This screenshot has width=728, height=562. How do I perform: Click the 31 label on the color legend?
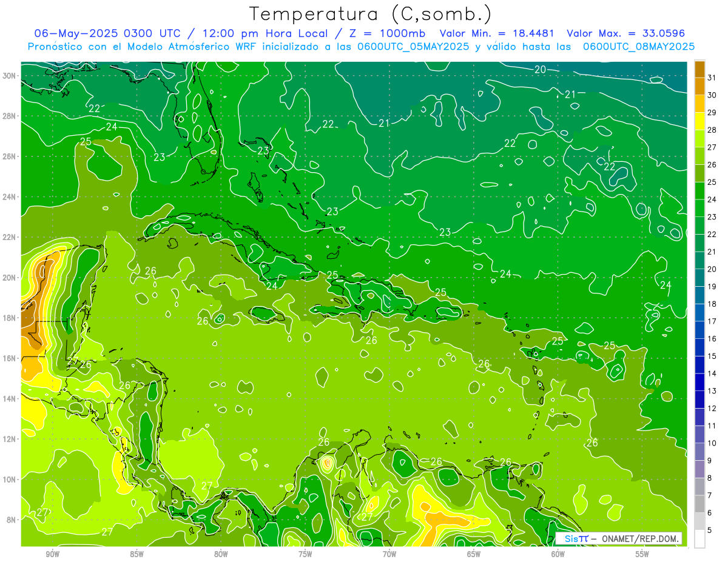[x=712, y=78]
